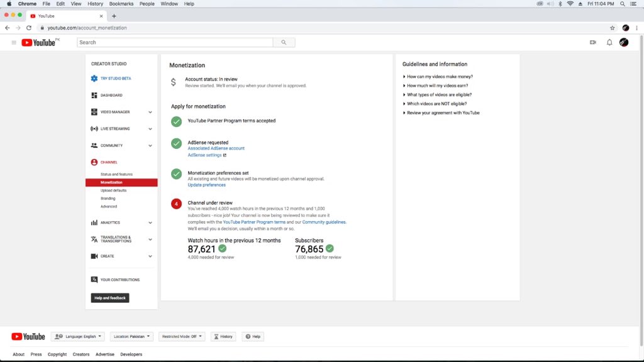Open the Chrome three-dot menu
The image size is (644, 362).
coord(636,28)
